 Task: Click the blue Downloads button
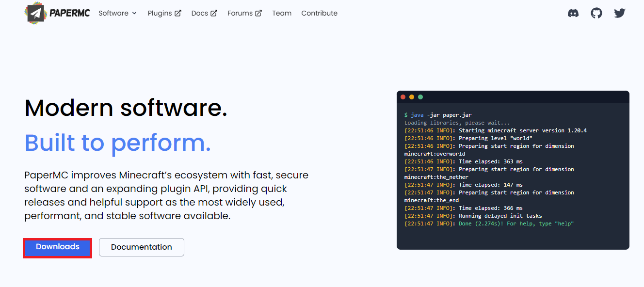[x=58, y=247]
